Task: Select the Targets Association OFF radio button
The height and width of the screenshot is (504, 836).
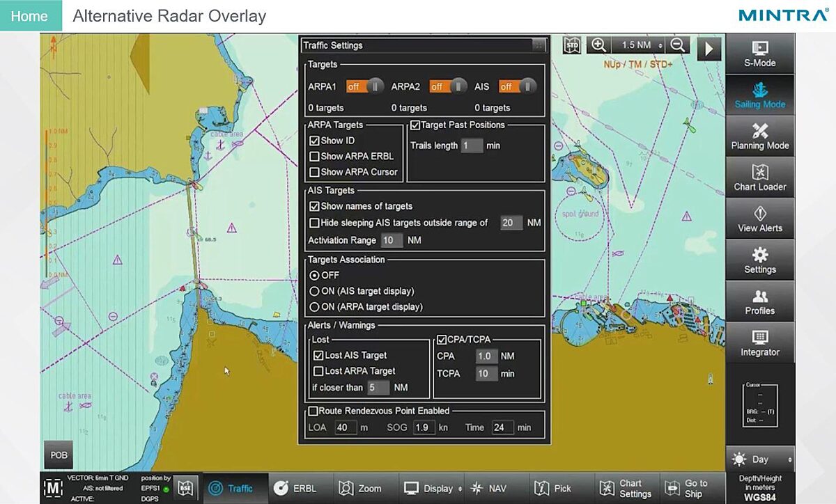Action: click(314, 276)
